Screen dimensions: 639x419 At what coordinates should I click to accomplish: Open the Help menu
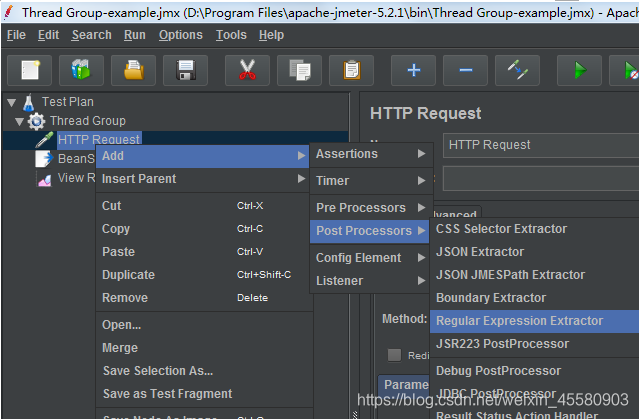click(x=271, y=35)
